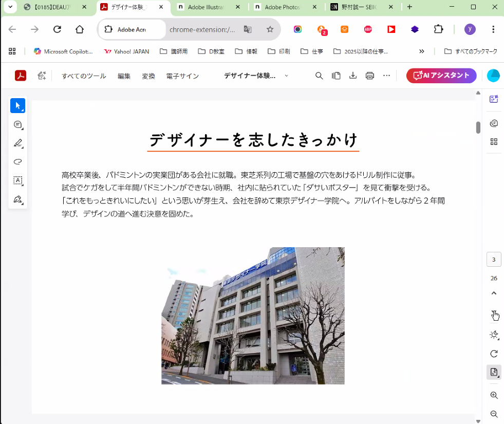Click the magnifier search icon in Acrobat toolbar
Screen dimensions: 504x424
click(x=319, y=76)
